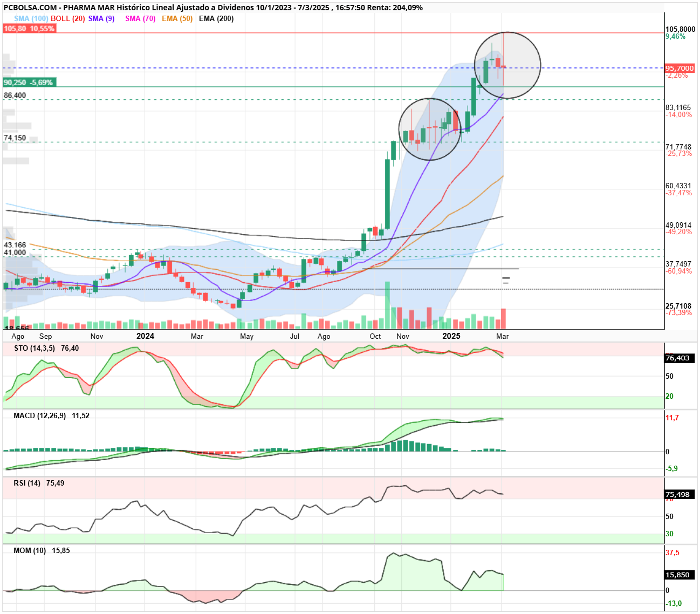The height and width of the screenshot is (614, 700).
Task: Click the 60,4331 axis value
Action: click(678, 186)
